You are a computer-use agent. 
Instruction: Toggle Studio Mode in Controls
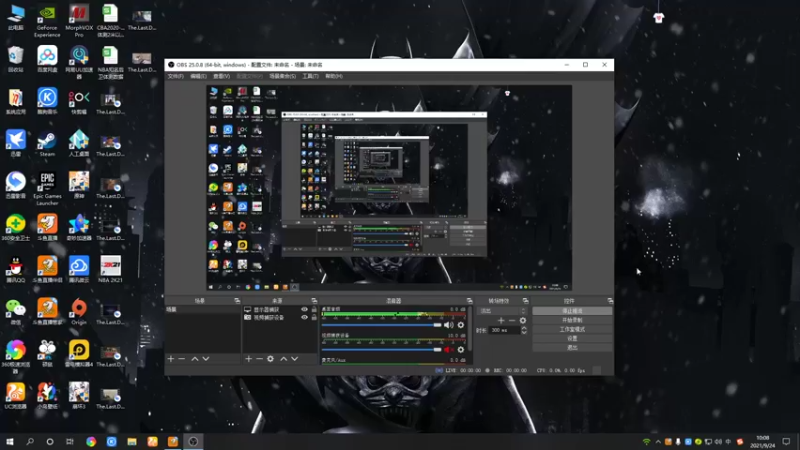pos(572,329)
